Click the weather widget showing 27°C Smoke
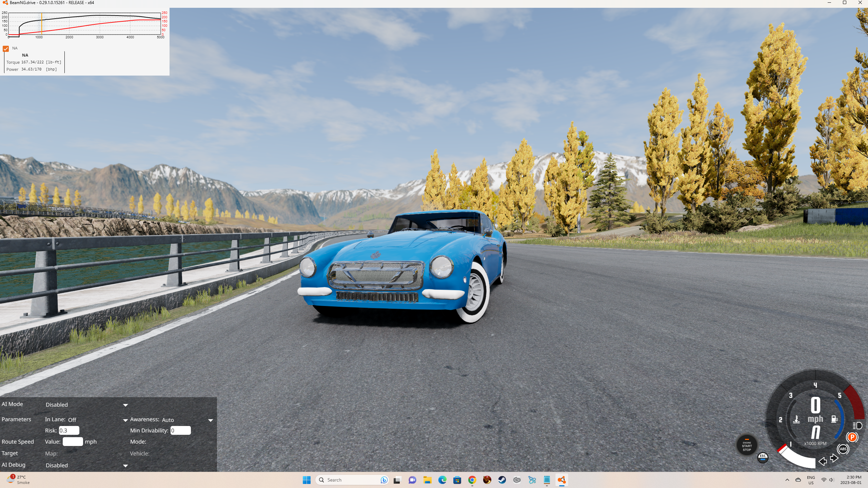868x488 pixels. tap(19, 480)
